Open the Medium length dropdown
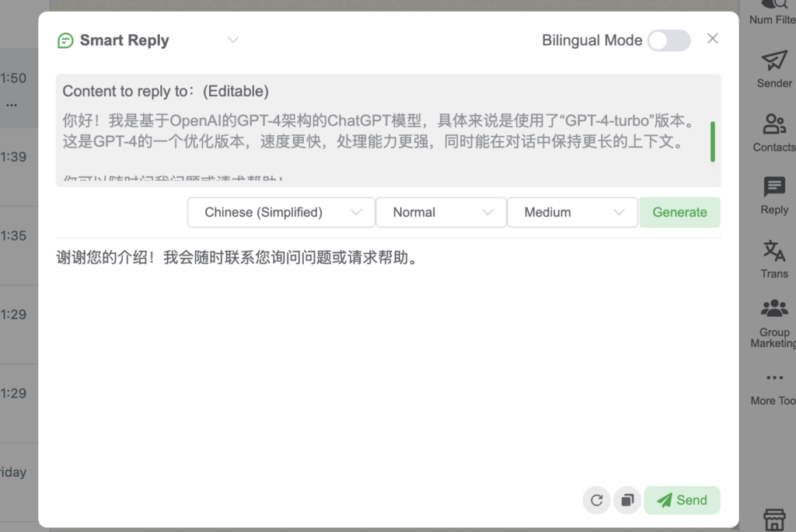The height and width of the screenshot is (532, 796). (x=573, y=212)
